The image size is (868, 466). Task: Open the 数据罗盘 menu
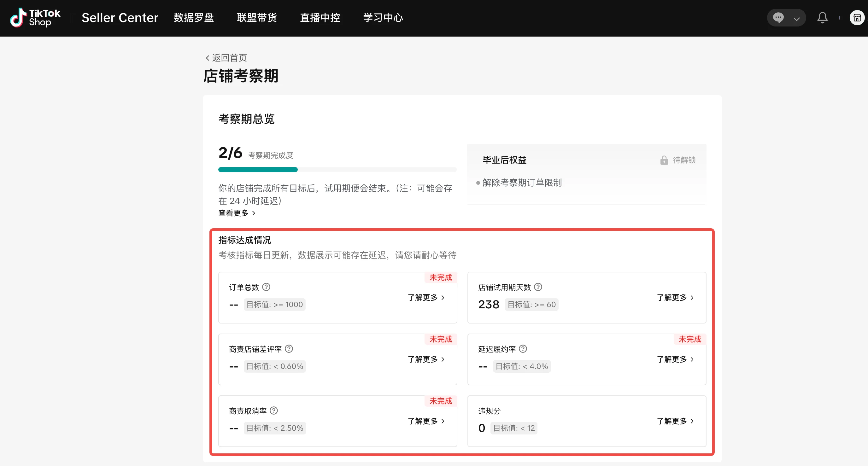pyautogui.click(x=194, y=18)
